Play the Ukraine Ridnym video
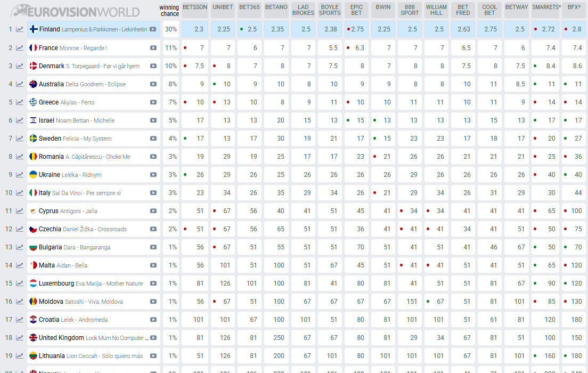Screen dimensions: 588x373 (x=153, y=175)
